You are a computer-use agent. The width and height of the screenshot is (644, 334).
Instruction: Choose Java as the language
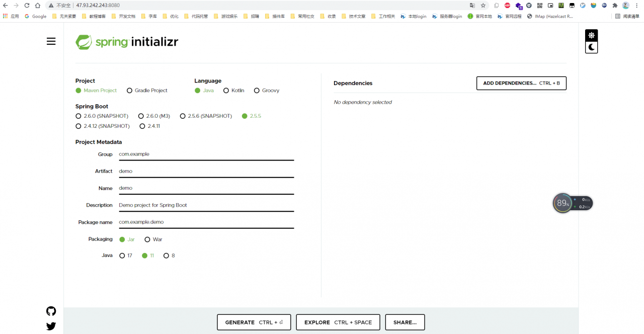pyautogui.click(x=204, y=91)
